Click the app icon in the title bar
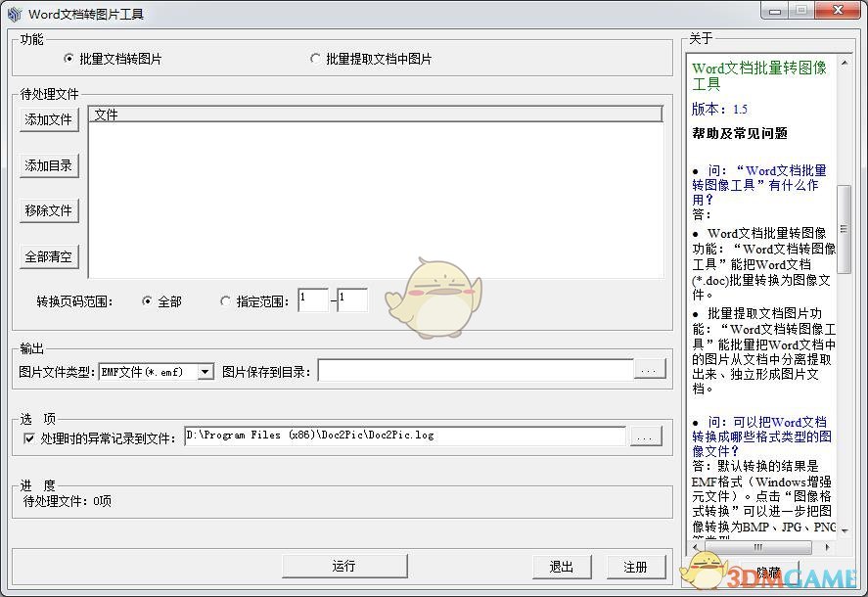Viewport: 868px width, 597px height. coord(15,14)
